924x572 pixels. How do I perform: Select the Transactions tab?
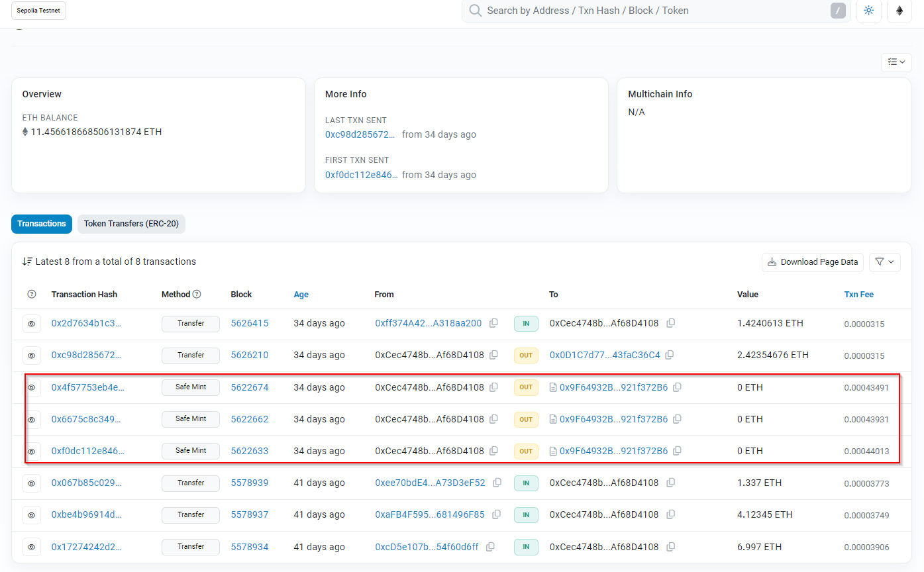click(42, 224)
